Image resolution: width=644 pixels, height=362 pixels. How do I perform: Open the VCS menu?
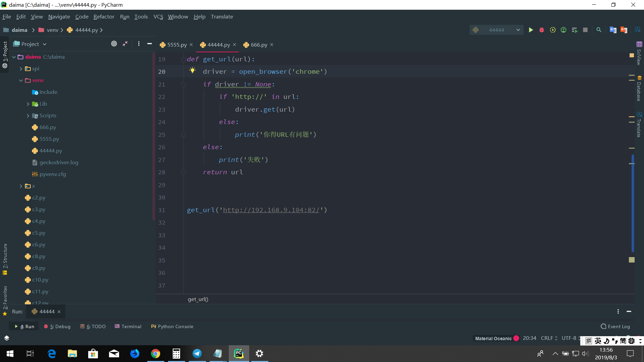tap(158, 16)
